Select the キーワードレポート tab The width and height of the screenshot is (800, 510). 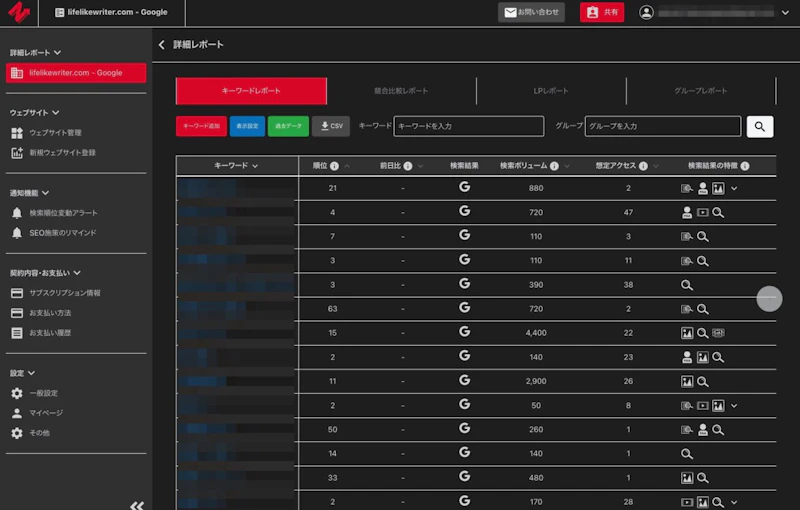251,91
